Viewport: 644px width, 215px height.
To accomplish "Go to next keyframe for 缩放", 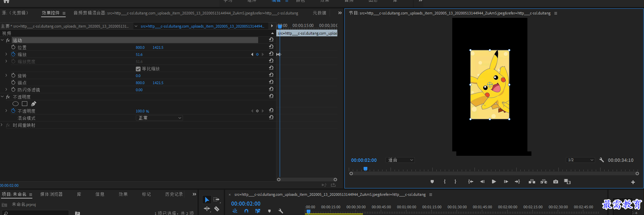I will coord(263,54).
